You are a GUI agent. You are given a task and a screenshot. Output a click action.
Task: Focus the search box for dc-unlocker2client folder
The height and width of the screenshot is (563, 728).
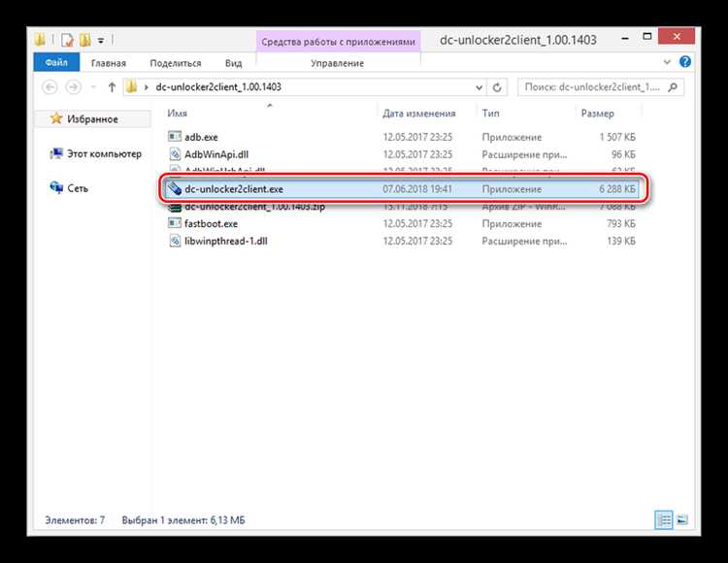click(x=600, y=87)
